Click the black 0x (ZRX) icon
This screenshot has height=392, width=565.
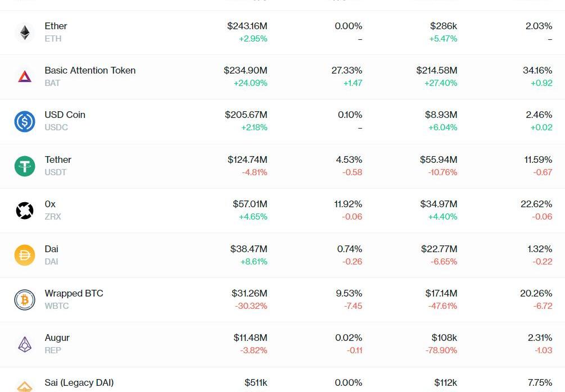pos(25,211)
